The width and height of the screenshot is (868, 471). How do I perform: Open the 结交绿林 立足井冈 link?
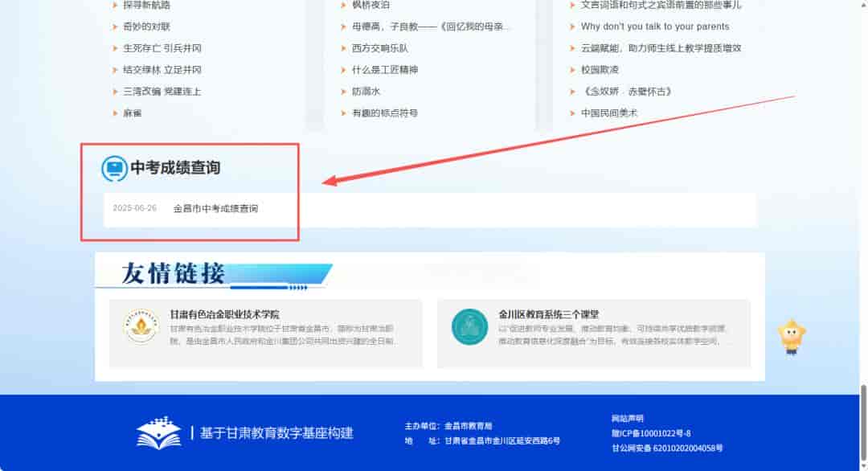coord(162,70)
